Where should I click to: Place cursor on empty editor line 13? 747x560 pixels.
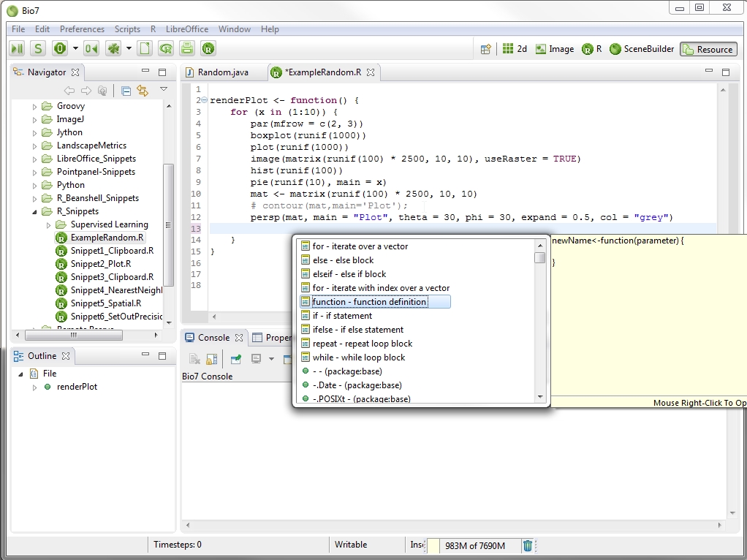pyautogui.click(x=462, y=229)
